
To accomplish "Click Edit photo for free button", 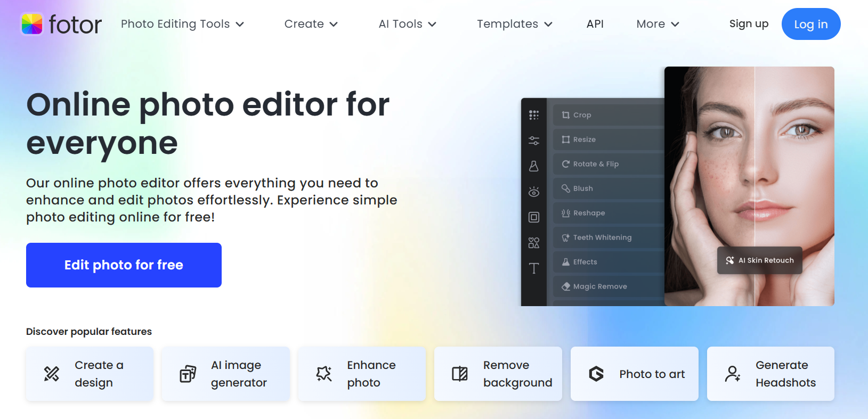I will (124, 265).
